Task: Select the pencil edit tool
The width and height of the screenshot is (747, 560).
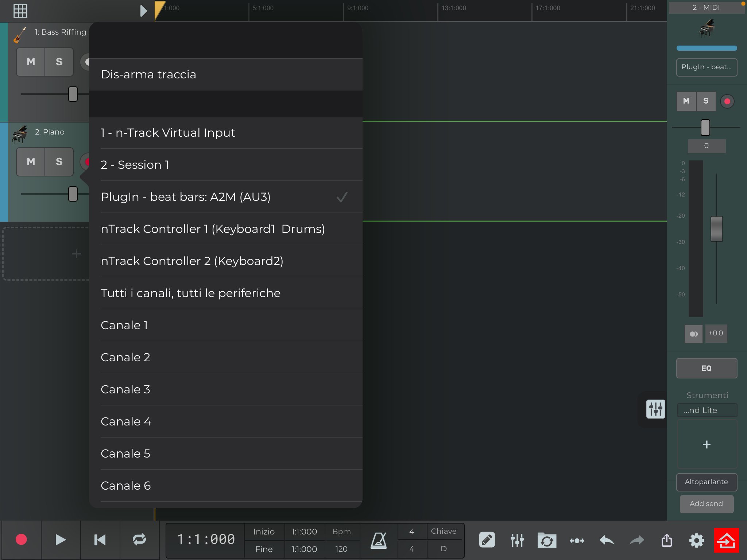Action: point(487,540)
